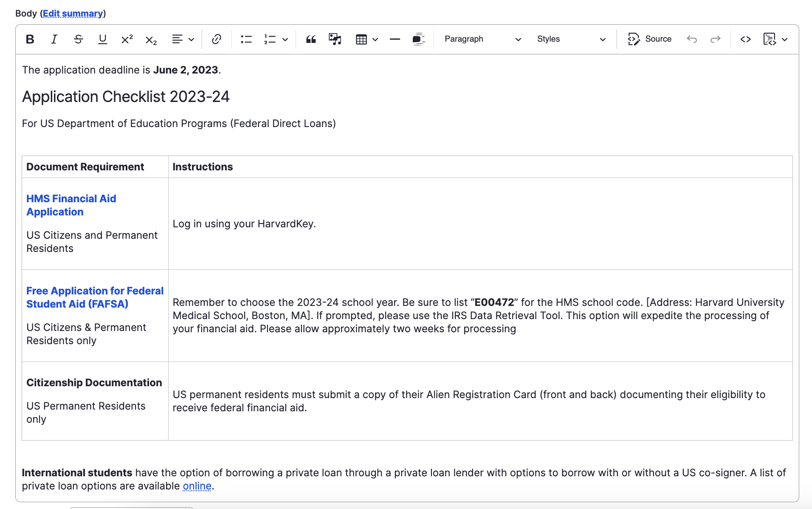Insert a block quote
The image size is (812, 509).
tap(311, 39)
